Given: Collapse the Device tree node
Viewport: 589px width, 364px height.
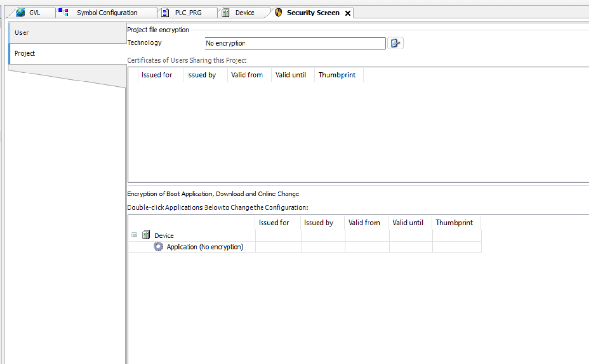Looking at the screenshot, I should tap(135, 236).
